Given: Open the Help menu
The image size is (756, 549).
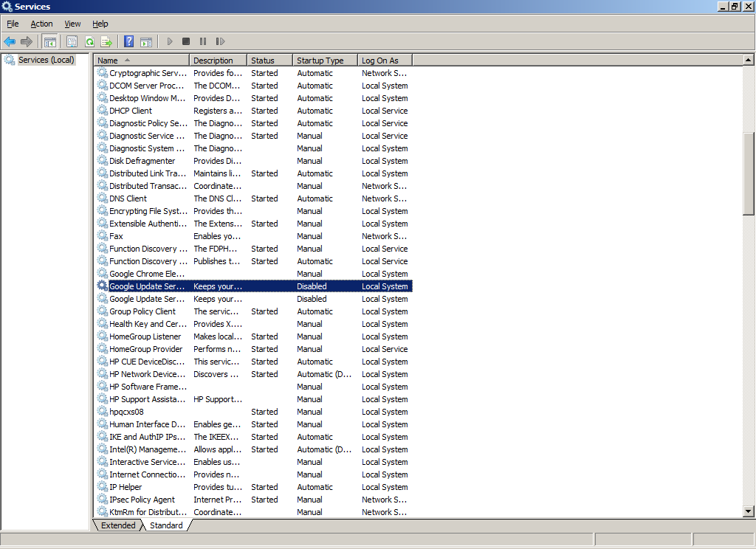Looking at the screenshot, I should coord(100,24).
